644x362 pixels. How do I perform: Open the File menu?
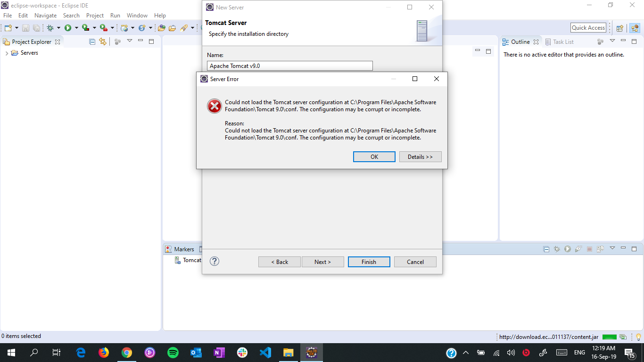8,16
